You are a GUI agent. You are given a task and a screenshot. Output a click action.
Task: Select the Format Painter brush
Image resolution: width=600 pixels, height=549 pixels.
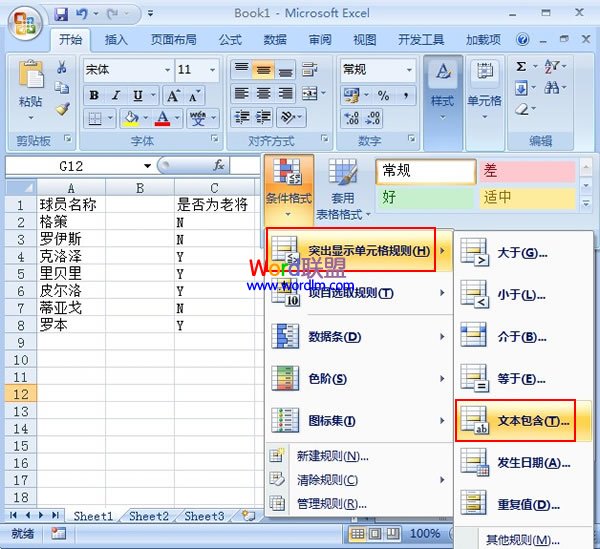click(x=62, y=109)
